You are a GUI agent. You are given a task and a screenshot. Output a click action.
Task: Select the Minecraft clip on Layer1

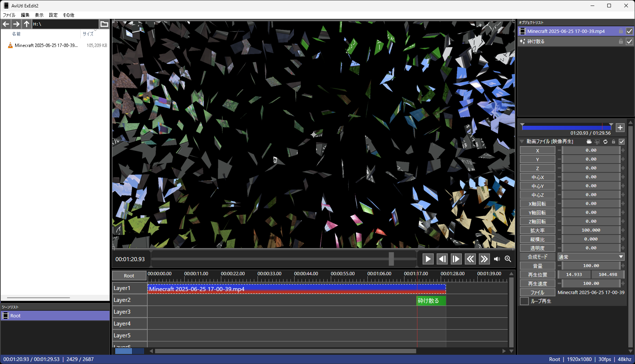297,289
